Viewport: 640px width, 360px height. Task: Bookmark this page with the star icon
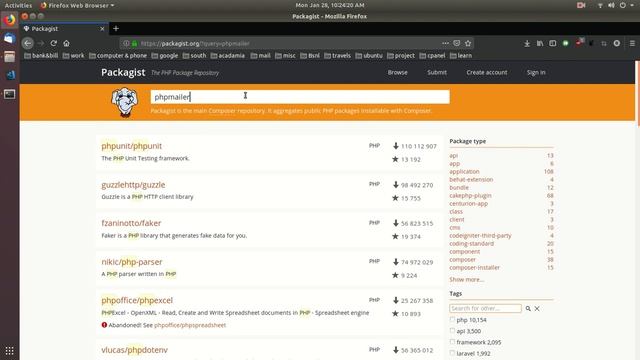pos(468,43)
